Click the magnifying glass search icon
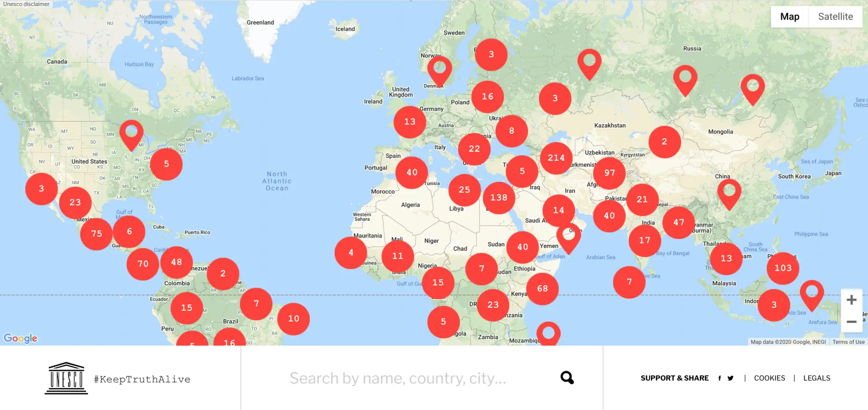 pos(567,377)
